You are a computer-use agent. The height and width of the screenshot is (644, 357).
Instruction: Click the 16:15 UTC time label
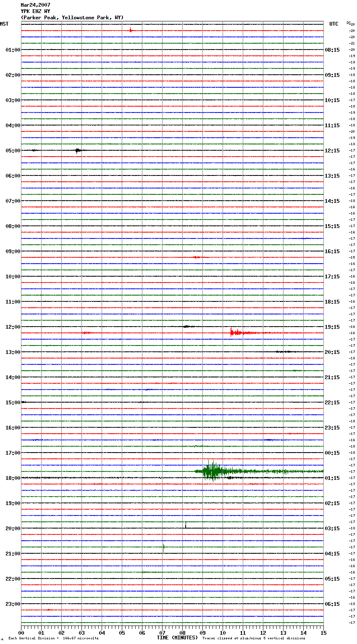coord(332,251)
